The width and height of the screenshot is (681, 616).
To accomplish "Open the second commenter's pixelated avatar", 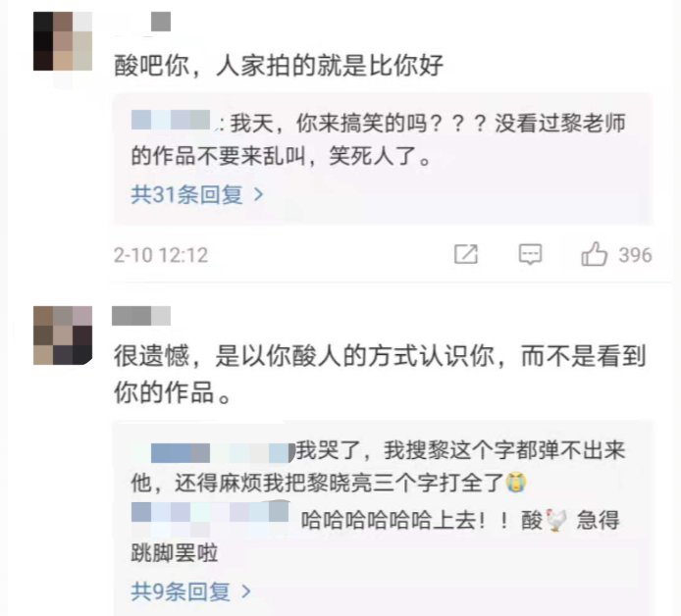I will tap(63, 335).
